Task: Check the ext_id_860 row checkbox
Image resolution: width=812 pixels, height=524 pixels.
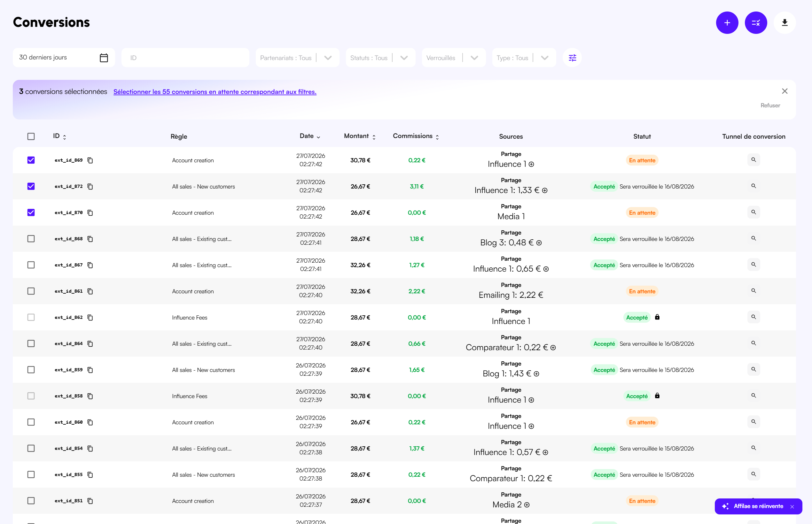Action: click(x=31, y=422)
